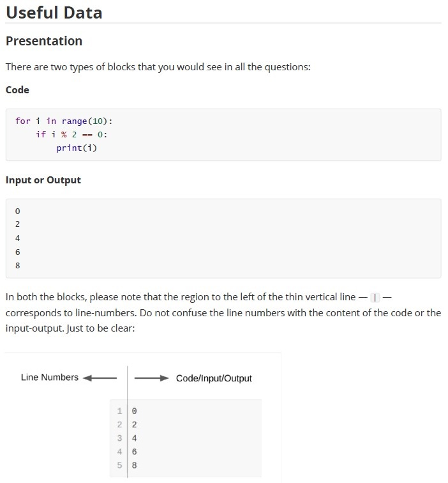Click the output value 4 in output block
This screenshot has width=448, height=483.
pos(17,238)
